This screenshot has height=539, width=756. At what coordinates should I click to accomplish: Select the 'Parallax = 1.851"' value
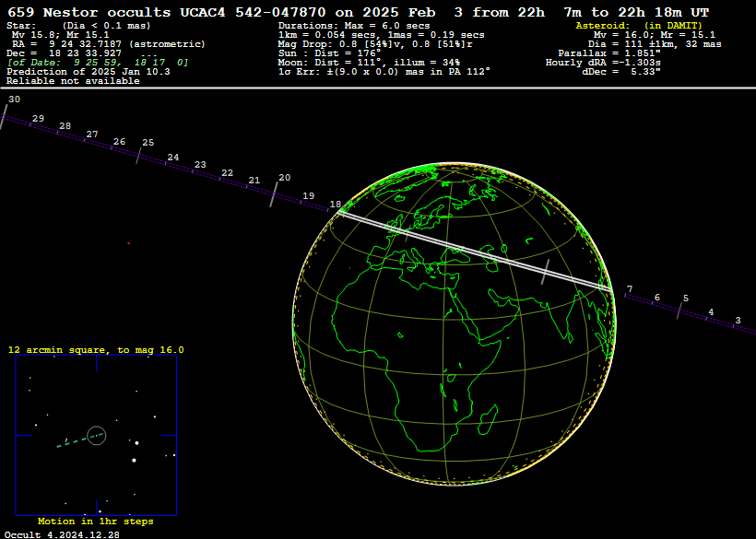point(609,53)
